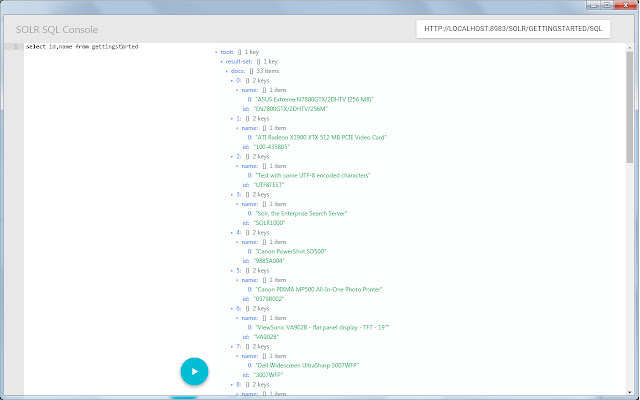Collapse document 1 entry arrow

coord(231,119)
